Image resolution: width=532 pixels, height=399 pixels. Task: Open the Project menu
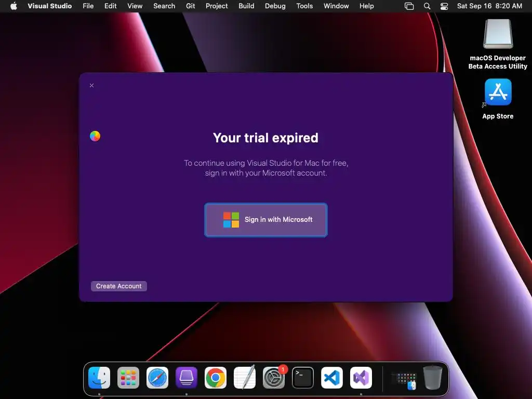tap(217, 6)
